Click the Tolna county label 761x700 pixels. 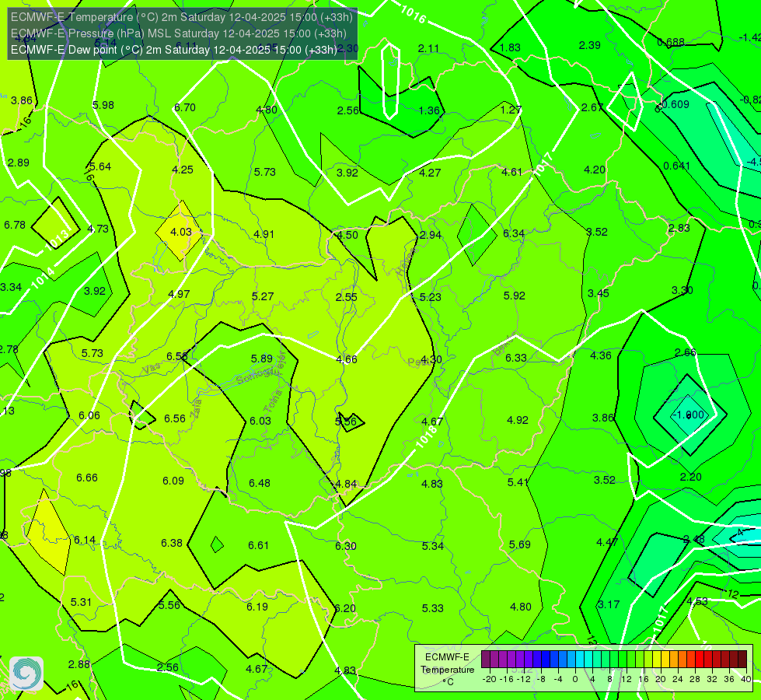tap(274, 401)
